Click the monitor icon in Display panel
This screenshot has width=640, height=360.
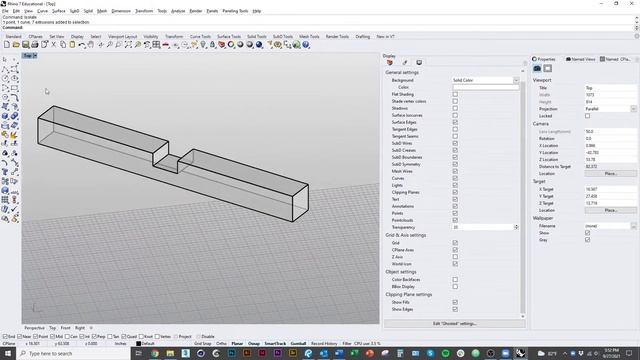pos(419,62)
